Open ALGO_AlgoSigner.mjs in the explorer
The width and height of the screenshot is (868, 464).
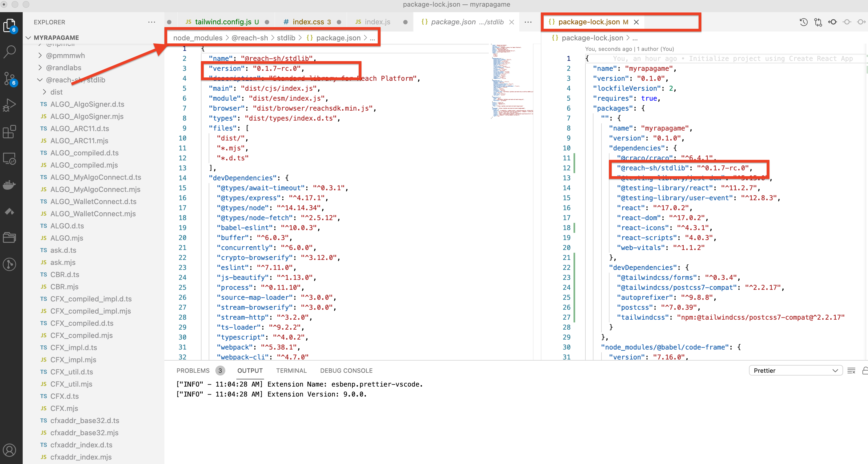pos(87,116)
